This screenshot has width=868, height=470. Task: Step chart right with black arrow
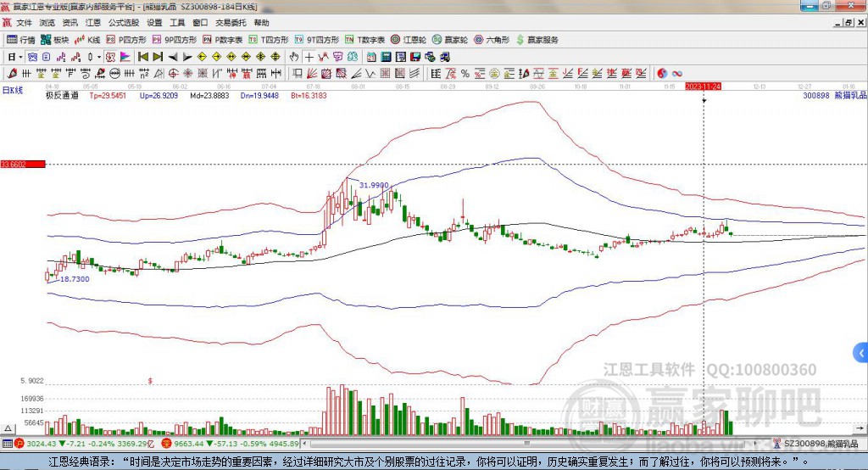[187, 57]
